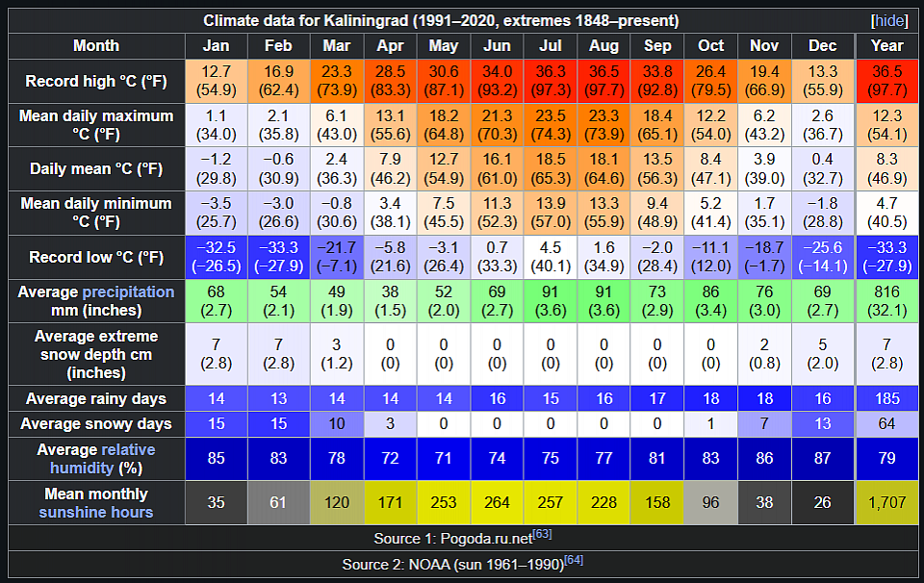The width and height of the screenshot is (924, 583).
Task: Click the March snowy days value '10'
Action: [337, 424]
